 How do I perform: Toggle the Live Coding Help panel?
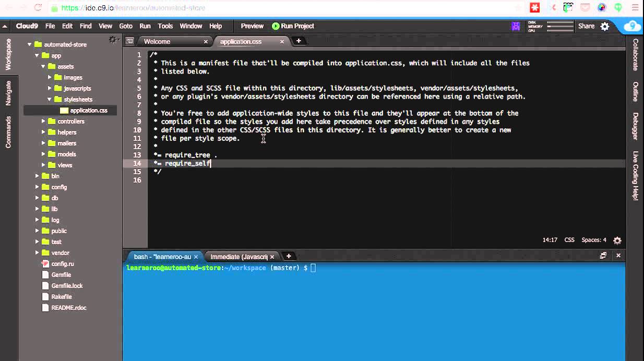click(x=635, y=176)
